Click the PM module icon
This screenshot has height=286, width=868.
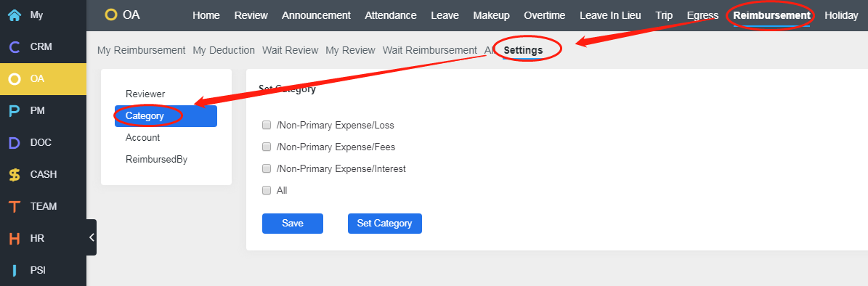(x=15, y=111)
